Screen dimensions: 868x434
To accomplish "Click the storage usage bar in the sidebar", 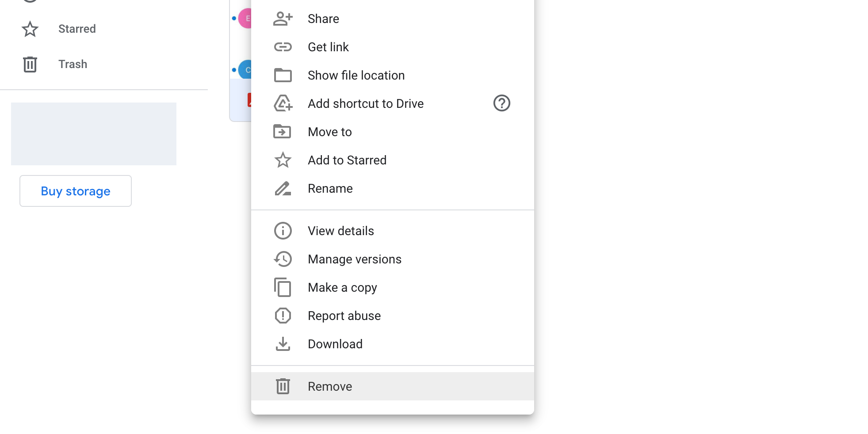I will click(x=93, y=133).
